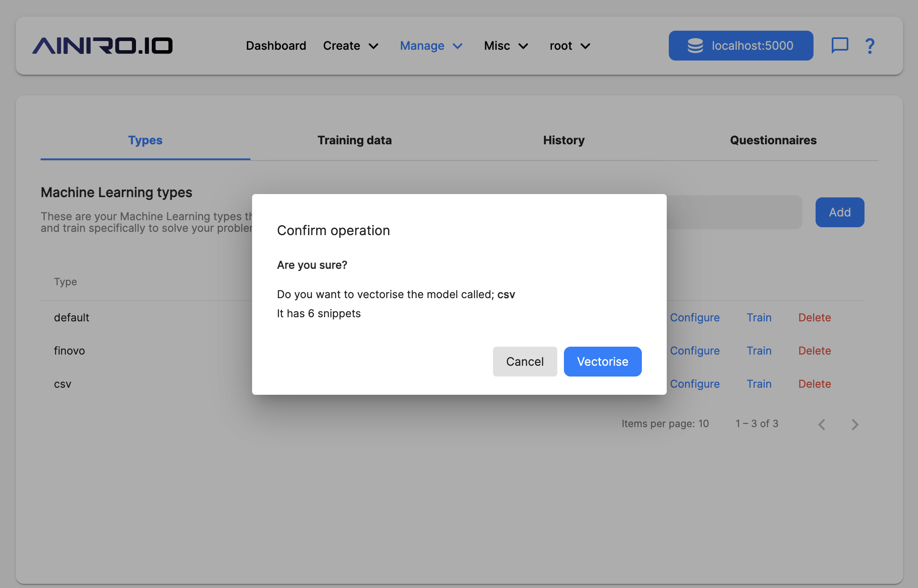Screen dimensions: 918x588
Task: Delete the finovo type
Action: 815,351
